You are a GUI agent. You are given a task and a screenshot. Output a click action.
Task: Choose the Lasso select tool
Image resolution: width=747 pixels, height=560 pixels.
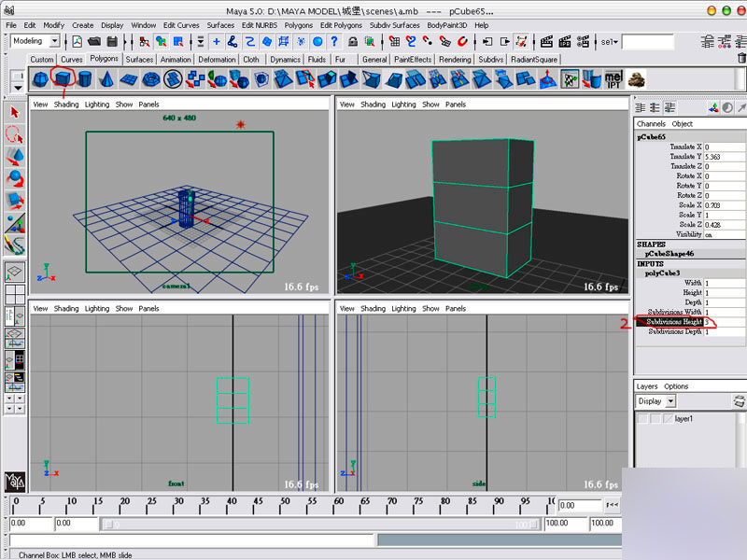15,134
